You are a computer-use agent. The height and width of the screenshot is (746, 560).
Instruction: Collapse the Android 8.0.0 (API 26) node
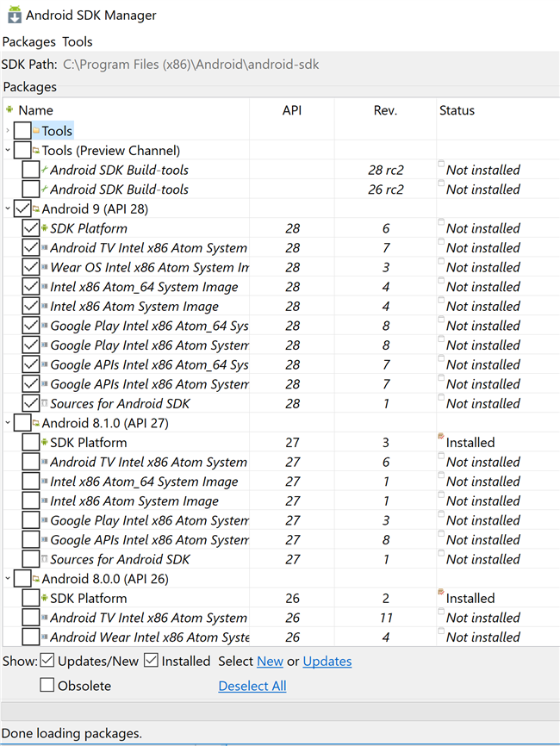[8, 579]
